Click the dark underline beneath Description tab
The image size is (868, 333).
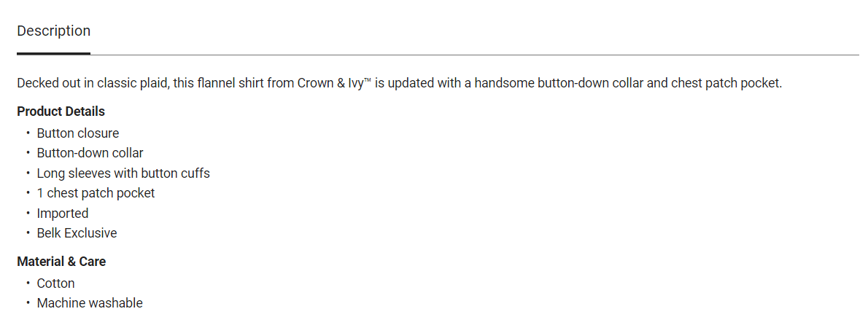tap(54, 53)
